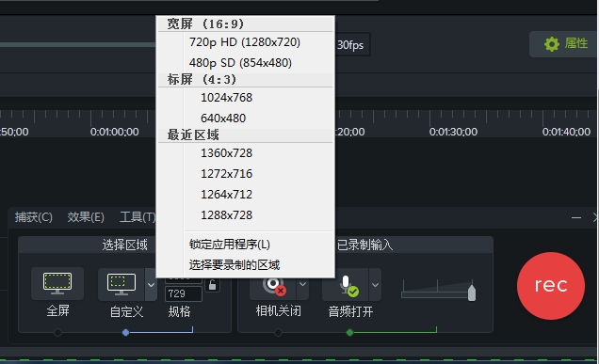Click timeline marker at 0:01:30;00
599x364 pixels.
[453, 132]
